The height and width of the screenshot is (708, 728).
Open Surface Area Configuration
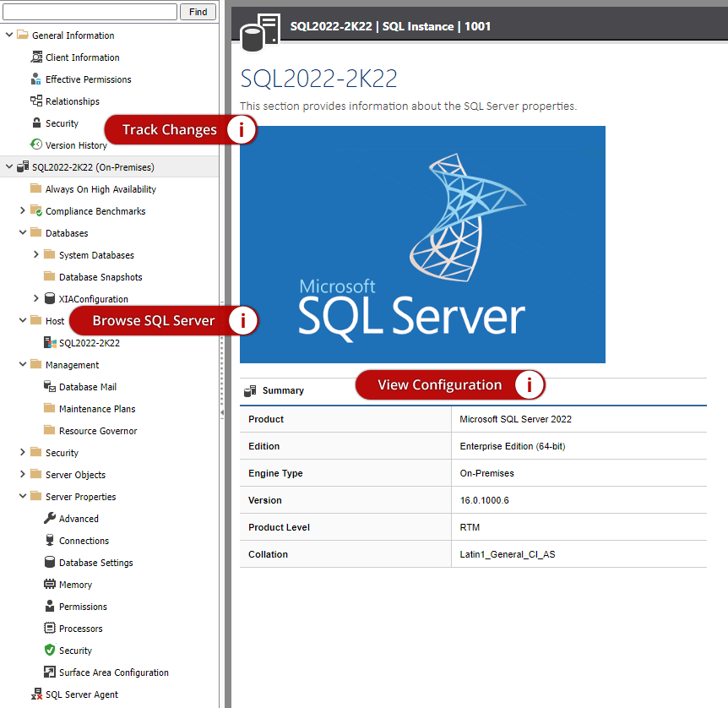(114, 673)
